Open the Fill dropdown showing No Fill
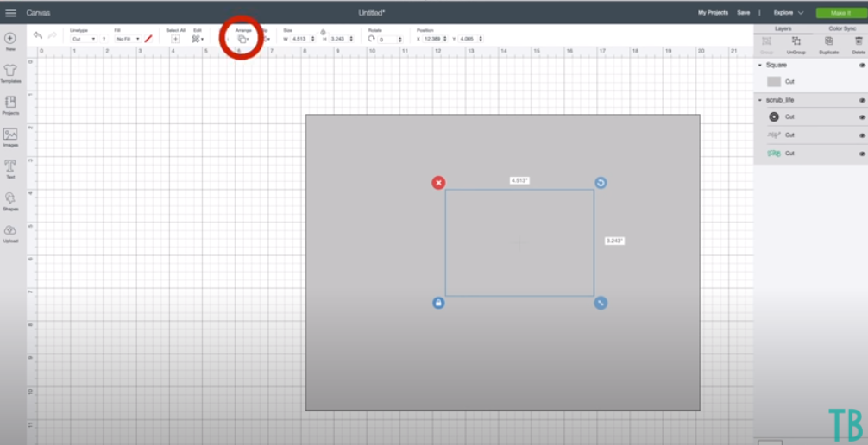 [x=128, y=39]
